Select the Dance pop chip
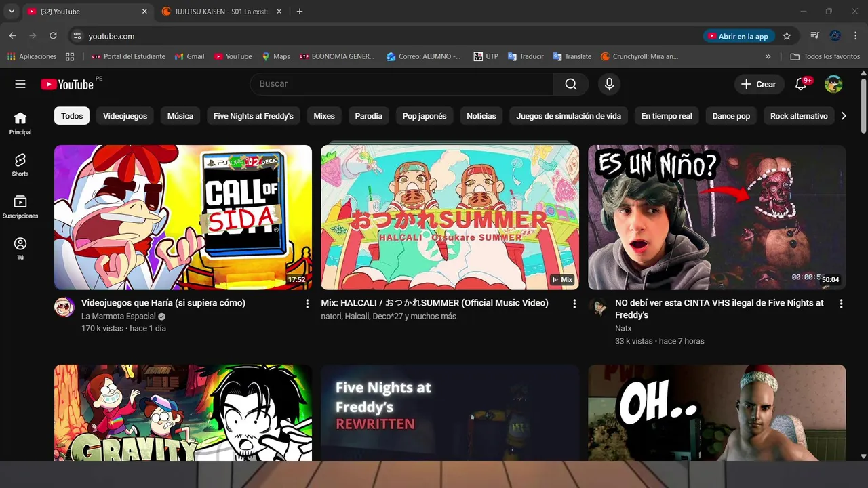This screenshot has height=488, width=868. (x=731, y=116)
